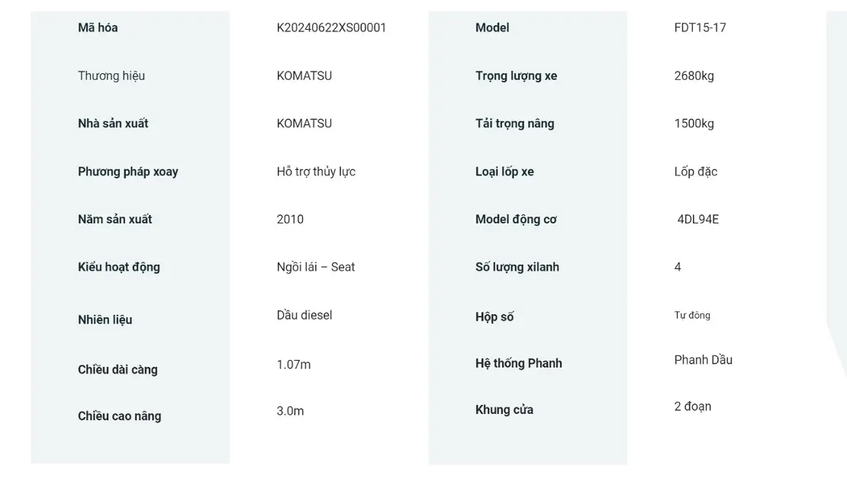Click the Nhà sản xuất label
Viewport: 847px width, 504px height.
113,124
